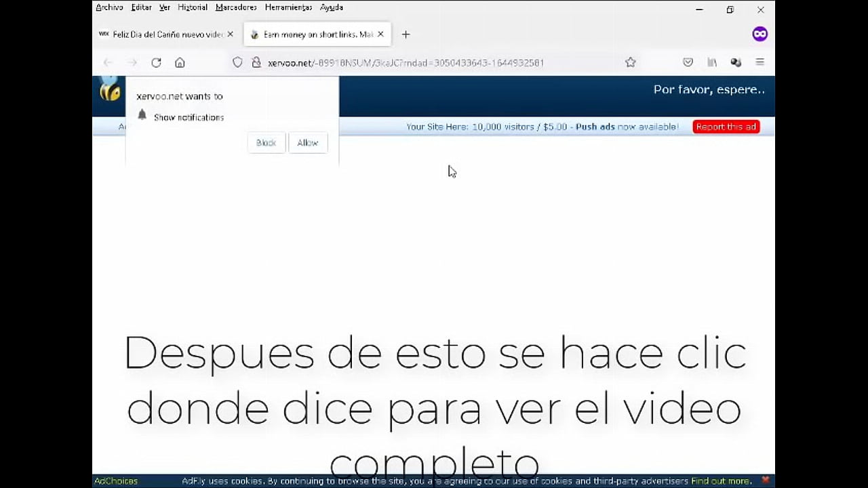Minimize the Firefox window
The width and height of the screenshot is (868, 488).
(x=699, y=9)
